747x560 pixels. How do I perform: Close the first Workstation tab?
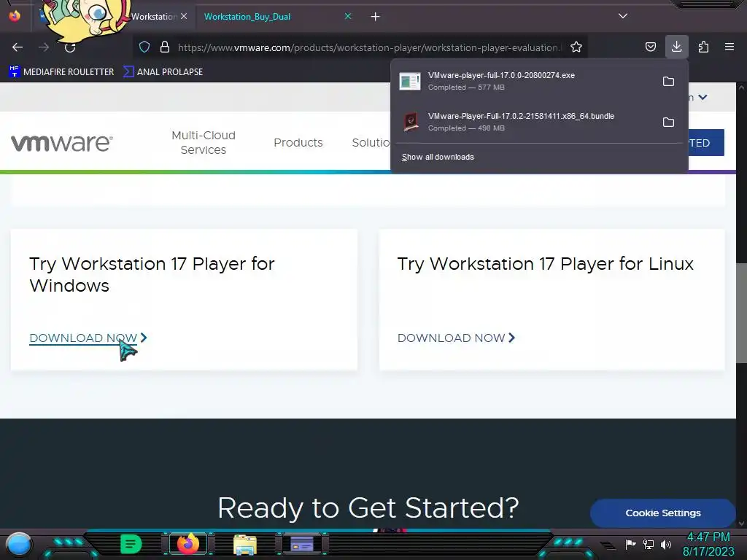pyautogui.click(x=184, y=16)
